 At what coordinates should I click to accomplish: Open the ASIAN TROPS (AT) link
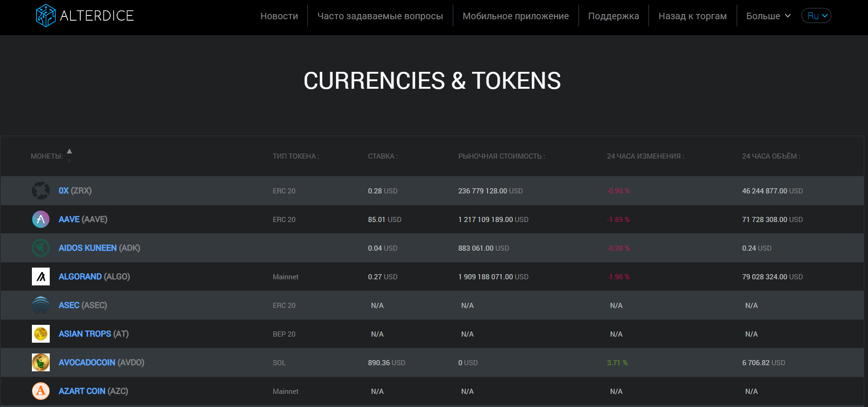[93, 334]
